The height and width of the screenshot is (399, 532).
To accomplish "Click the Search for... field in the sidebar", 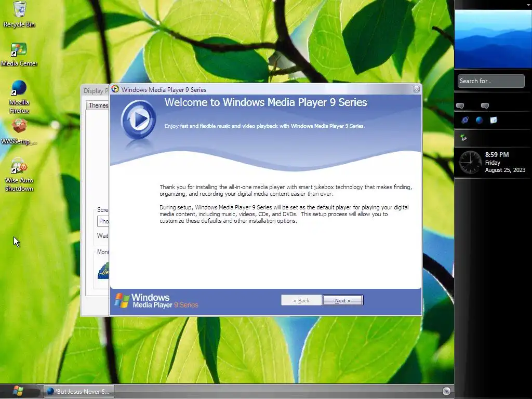I will [x=491, y=81].
